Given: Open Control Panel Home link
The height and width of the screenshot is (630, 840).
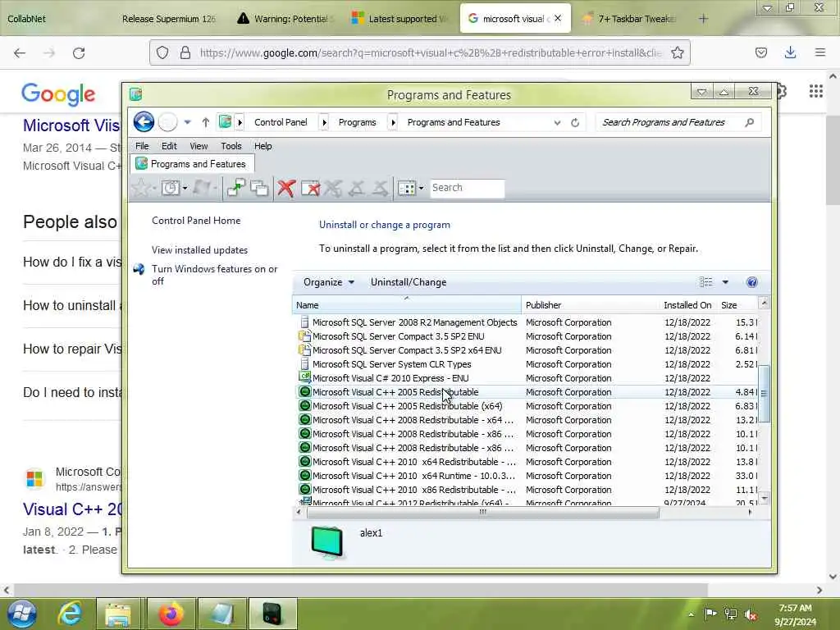Looking at the screenshot, I should (196, 221).
